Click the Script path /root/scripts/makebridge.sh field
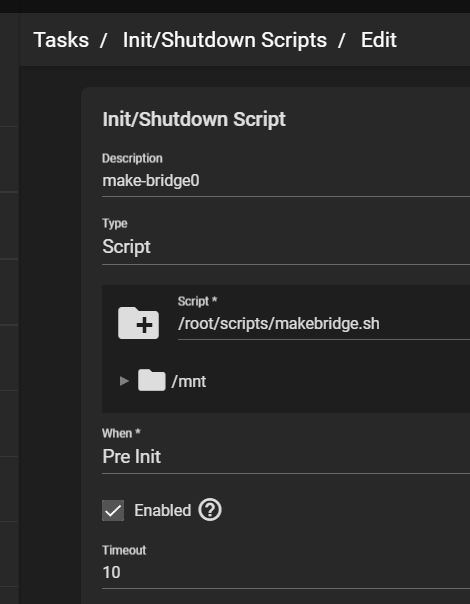Viewport: 470px width, 604px height. tap(324, 324)
